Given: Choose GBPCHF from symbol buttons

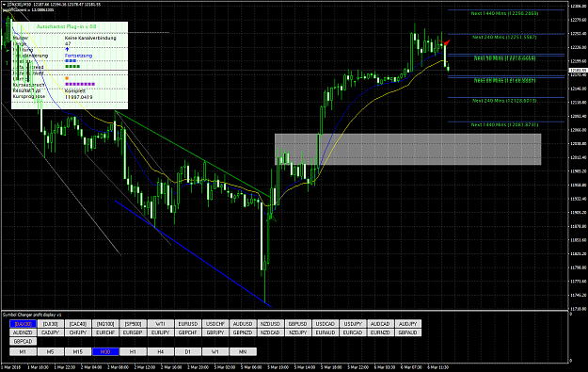Looking at the screenshot, I should point(188,332).
